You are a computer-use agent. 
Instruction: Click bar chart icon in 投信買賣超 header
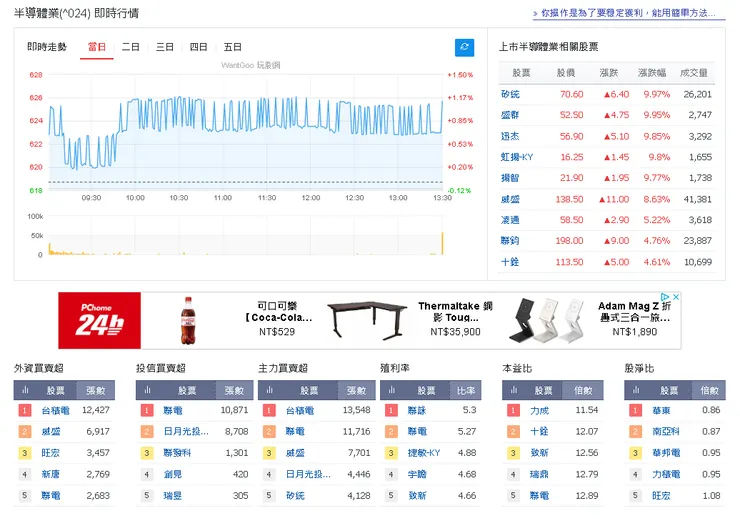[x=148, y=390]
